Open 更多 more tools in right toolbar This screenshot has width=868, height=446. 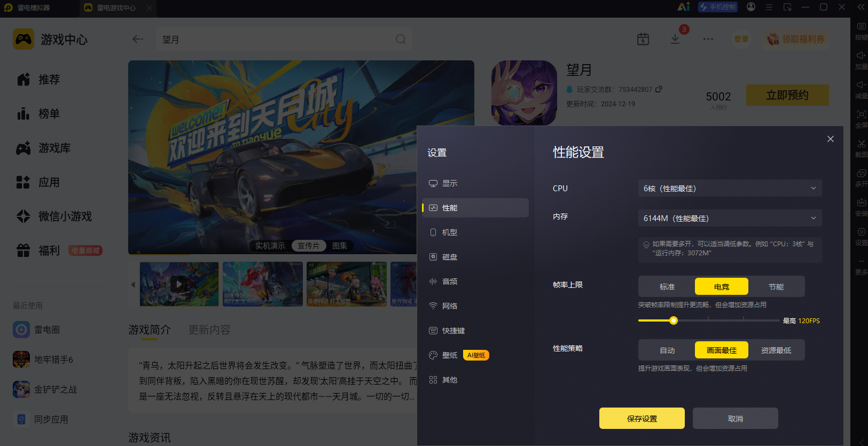(x=861, y=266)
